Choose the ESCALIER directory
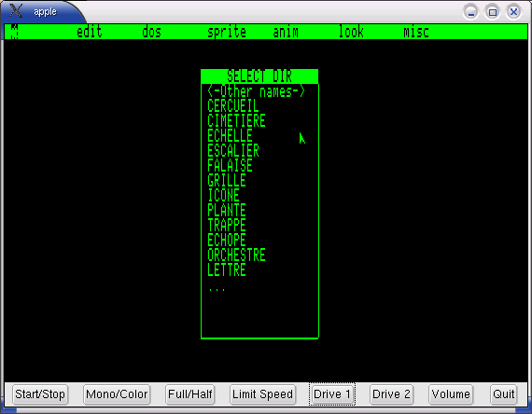Image resolution: width=532 pixels, height=414 pixels. click(233, 151)
